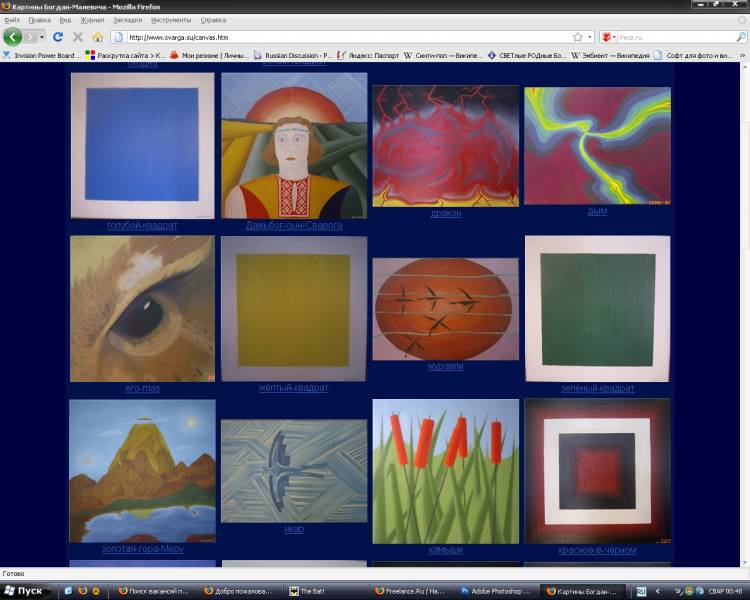The width and height of the screenshot is (750, 600).
Task: Click the жёлтый-квадрат link
Action: [294, 388]
